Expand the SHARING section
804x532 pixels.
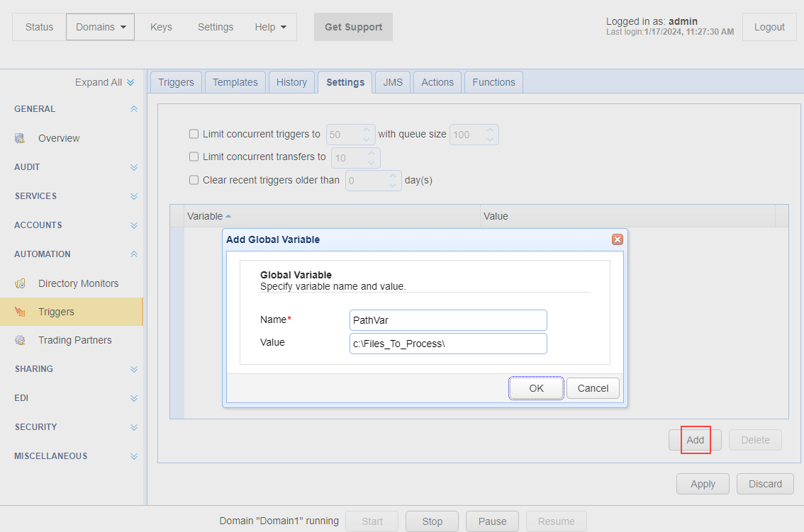click(x=134, y=369)
